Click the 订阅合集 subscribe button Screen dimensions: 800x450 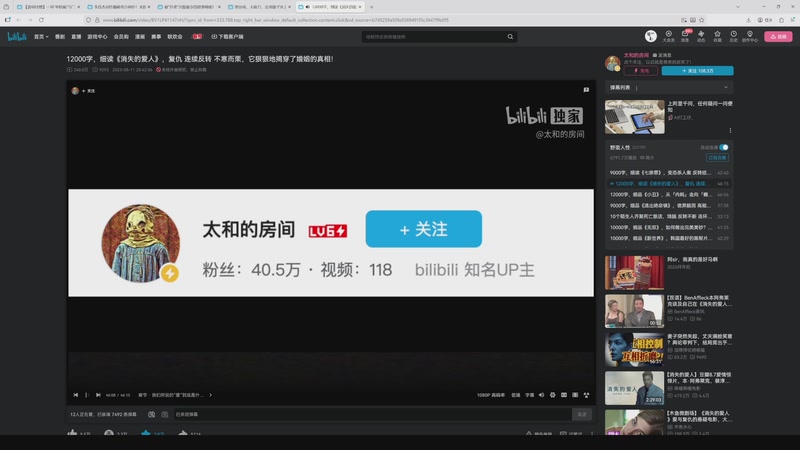717,158
